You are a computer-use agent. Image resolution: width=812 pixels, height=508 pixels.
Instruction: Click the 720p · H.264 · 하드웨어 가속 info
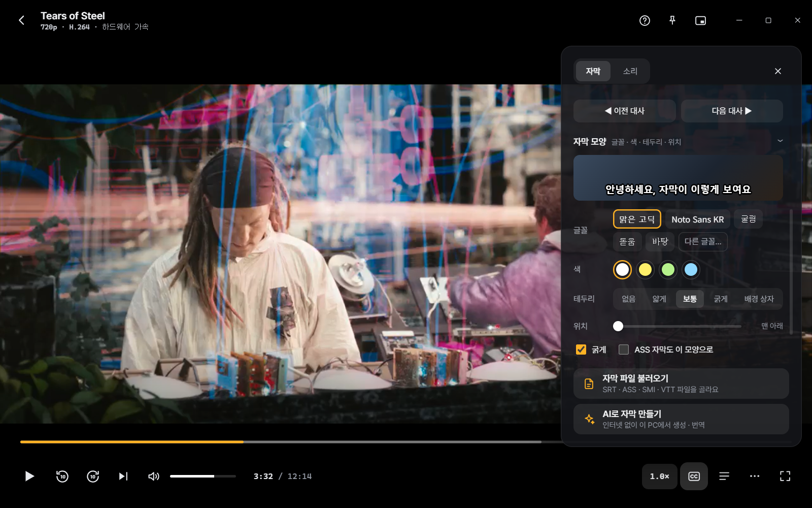(x=94, y=27)
